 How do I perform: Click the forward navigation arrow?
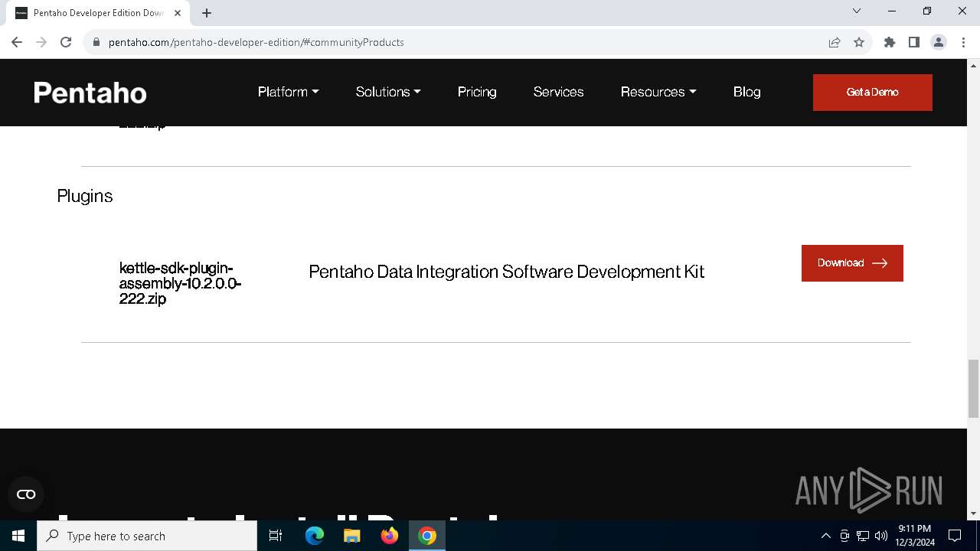pyautogui.click(x=41, y=42)
